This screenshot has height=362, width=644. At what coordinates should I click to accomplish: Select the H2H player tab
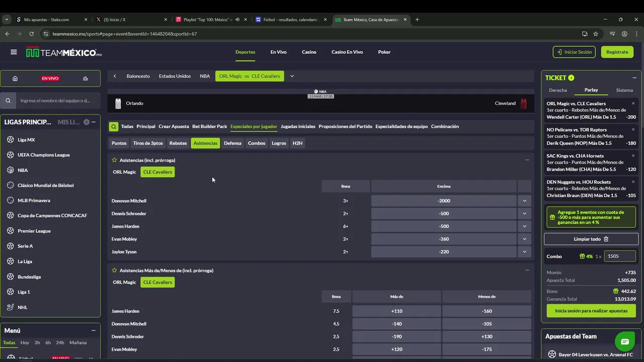pos(297,143)
